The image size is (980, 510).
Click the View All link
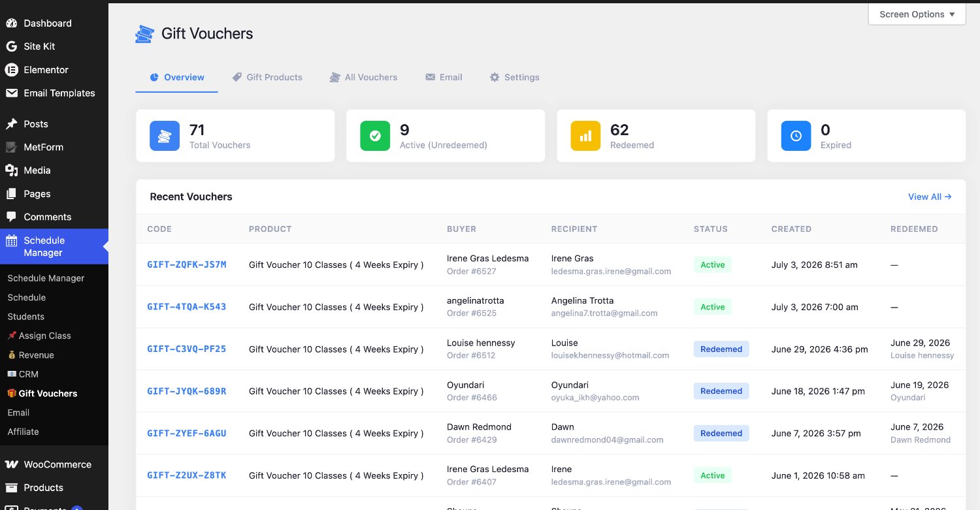930,197
